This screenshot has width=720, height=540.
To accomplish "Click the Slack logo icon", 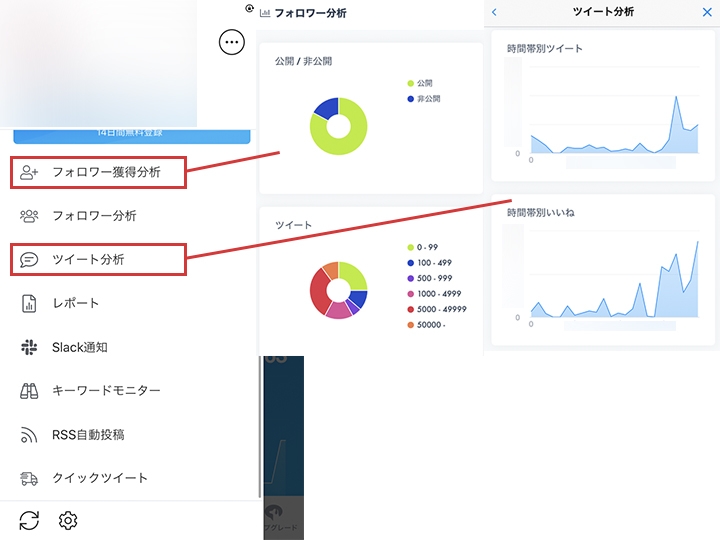I will 30,347.
